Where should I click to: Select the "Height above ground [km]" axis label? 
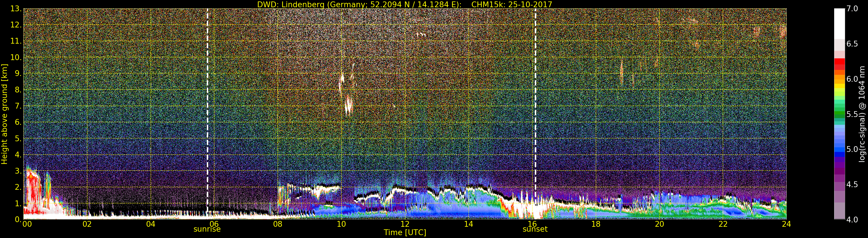tap(4, 114)
